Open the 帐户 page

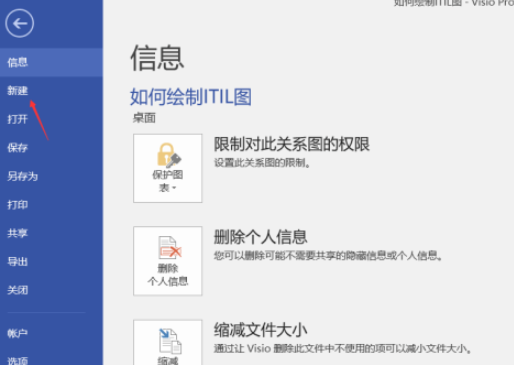coord(51,333)
